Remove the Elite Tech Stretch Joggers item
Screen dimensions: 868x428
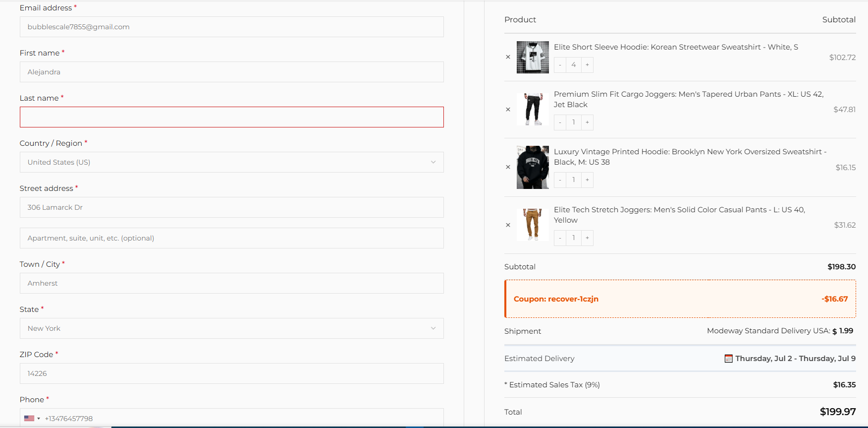(508, 225)
